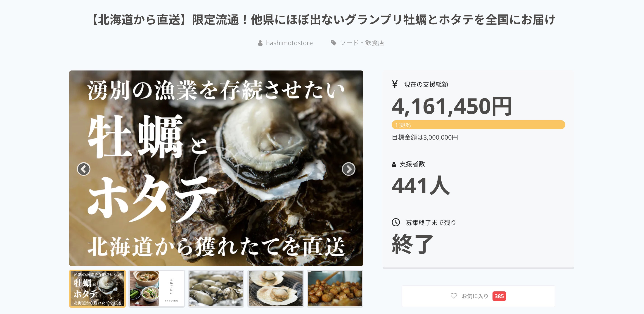Image resolution: width=644 pixels, height=314 pixels.
Task: Click the tag icon beside フード・飲食店
Action: click(334, 43)
